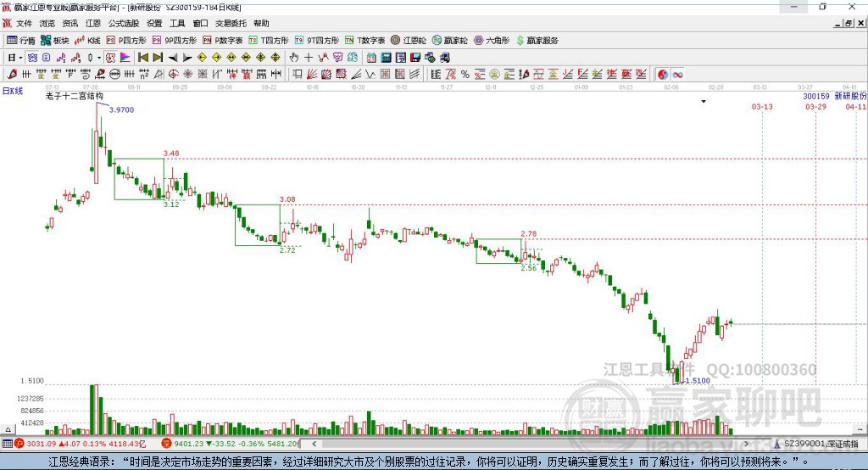Click the save floppy disk icon

tap(415, 58)
